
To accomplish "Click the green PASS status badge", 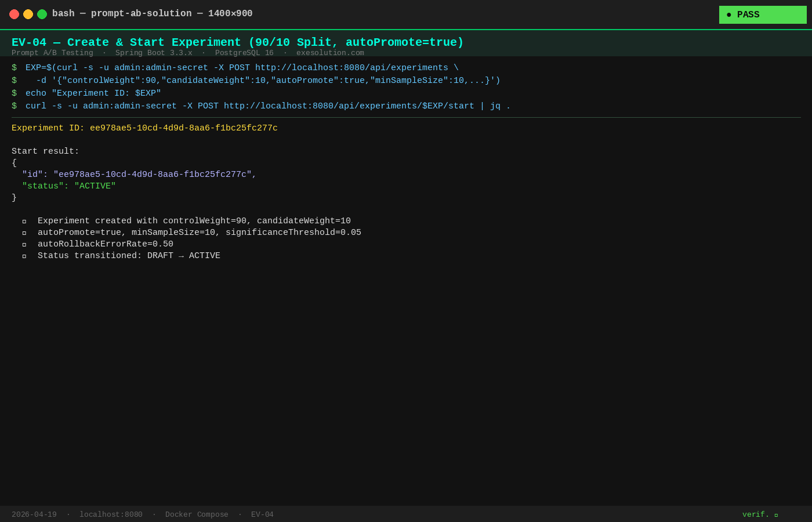I will coord(762,15).
